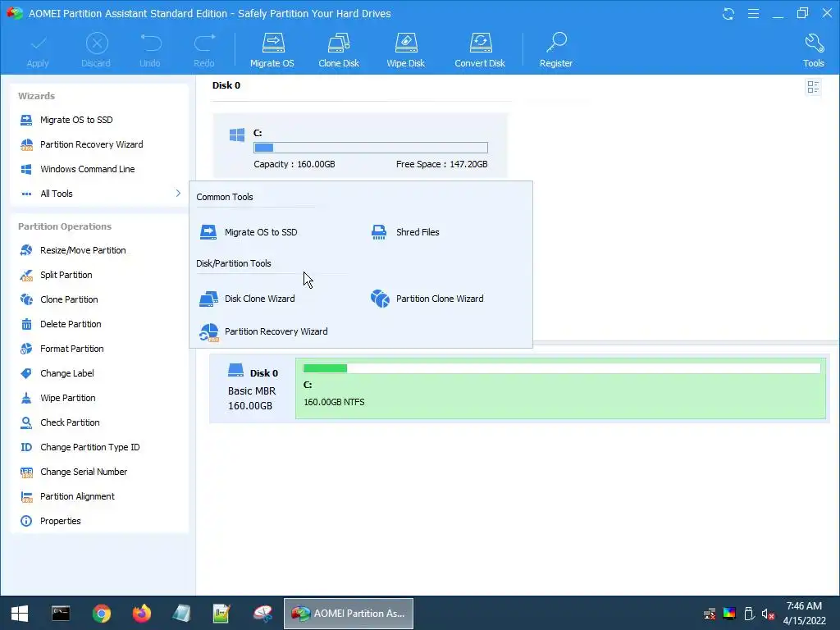Select the C: partition usage bar
The width and height of the screenshot is (840, 630).
tap(371, 148)
